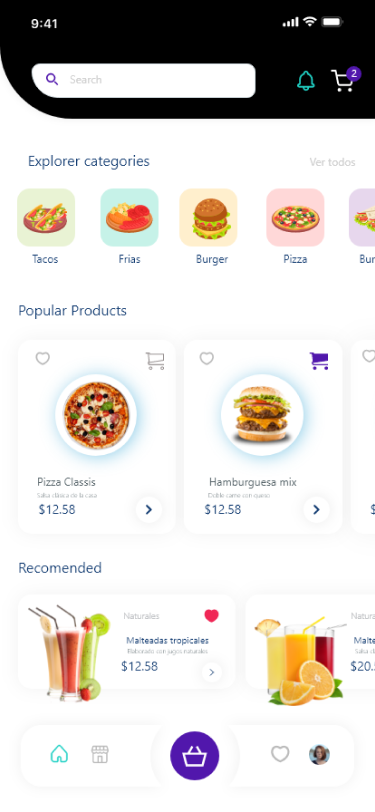This screenshot has width=375, height=812.
Task: Click the Ver todos link
Action: tap(333, 162)
